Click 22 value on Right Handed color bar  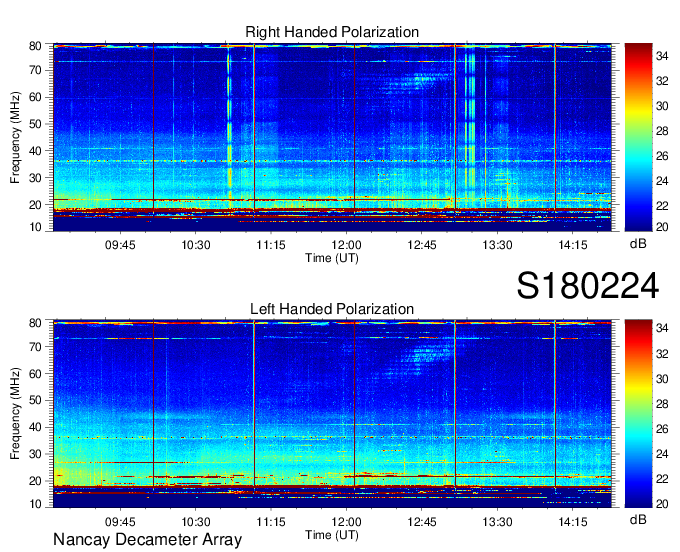click(662, 206)
